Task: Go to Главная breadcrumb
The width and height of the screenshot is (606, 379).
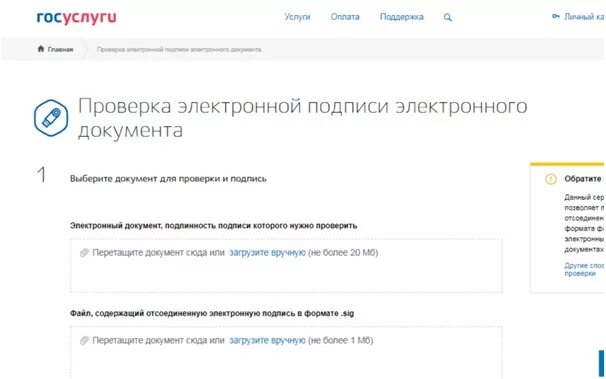Action: click(60, 49)
